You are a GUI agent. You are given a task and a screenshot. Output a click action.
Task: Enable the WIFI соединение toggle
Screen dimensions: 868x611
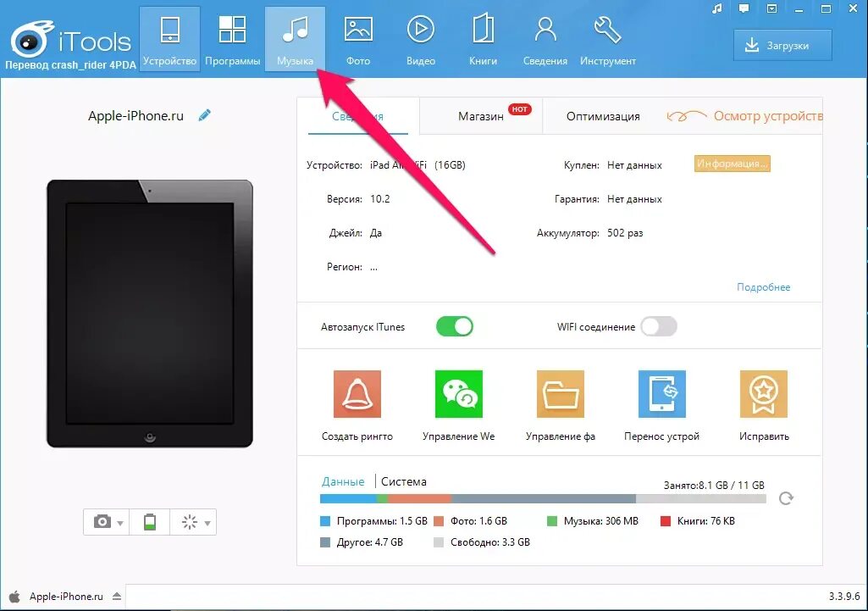(659, 326)
